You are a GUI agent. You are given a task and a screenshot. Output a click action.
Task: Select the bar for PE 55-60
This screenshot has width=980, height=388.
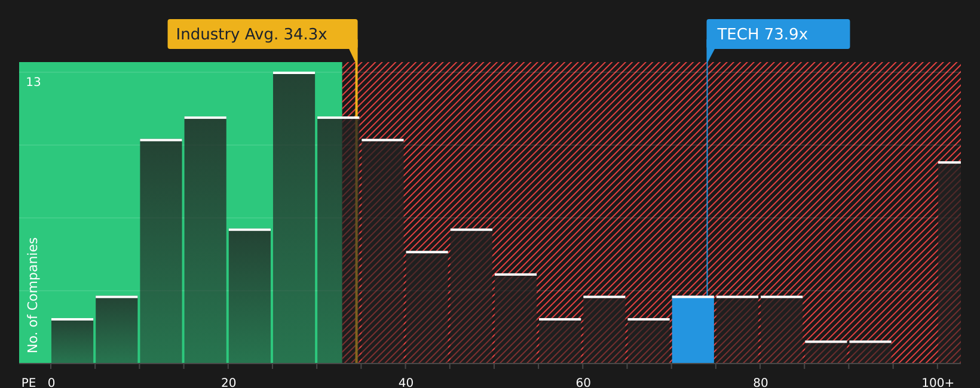click(560, 341)
